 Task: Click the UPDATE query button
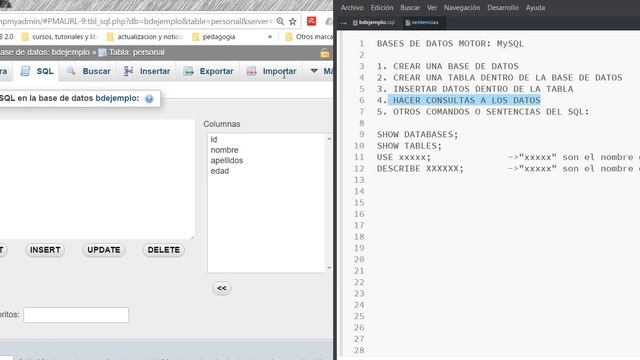click(x=104, y=250)
